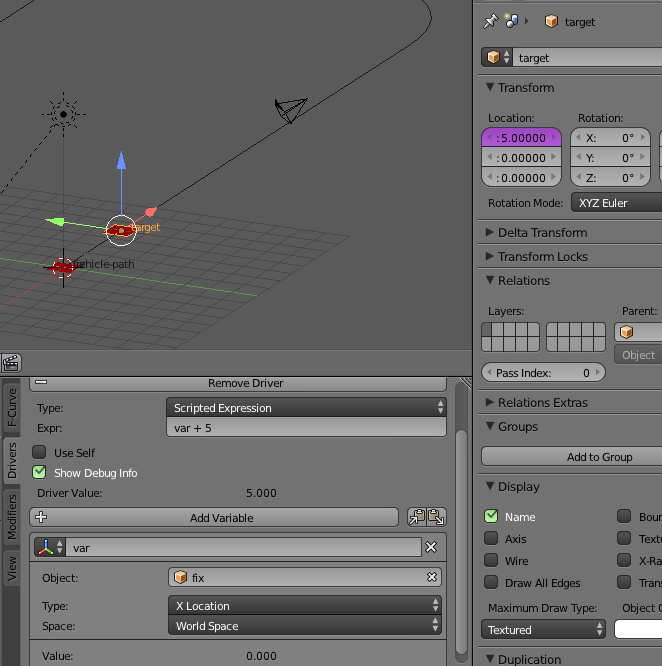The image size is (662, 666).
Task: Click the paste driver variables icon
Action: [436, 517]
